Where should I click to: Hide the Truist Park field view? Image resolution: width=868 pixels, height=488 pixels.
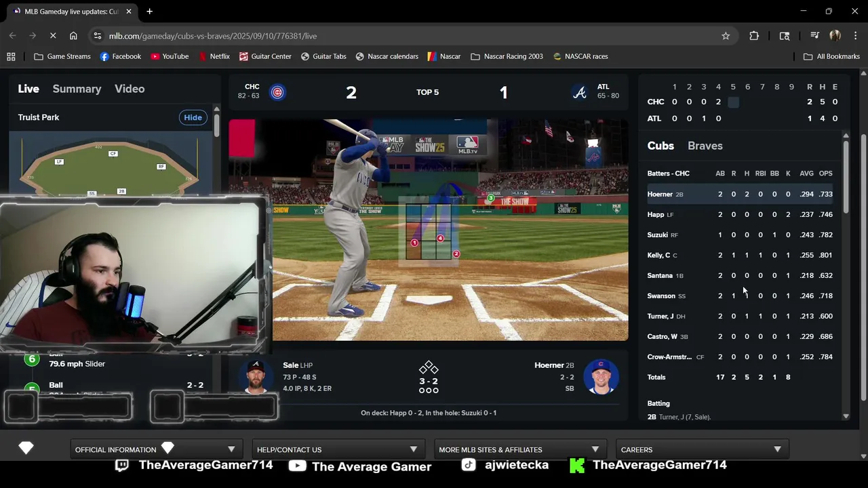pos(193,117)
